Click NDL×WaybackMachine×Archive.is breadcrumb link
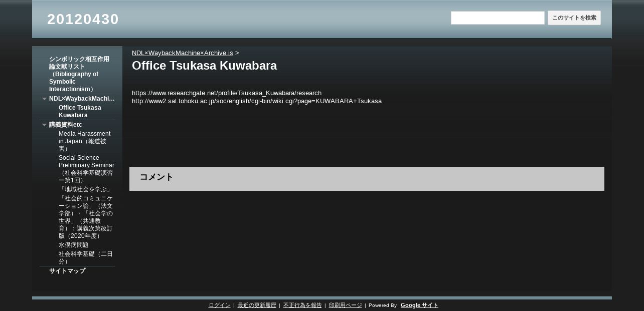Screen dimensions: 644x311 click(183, 53)
